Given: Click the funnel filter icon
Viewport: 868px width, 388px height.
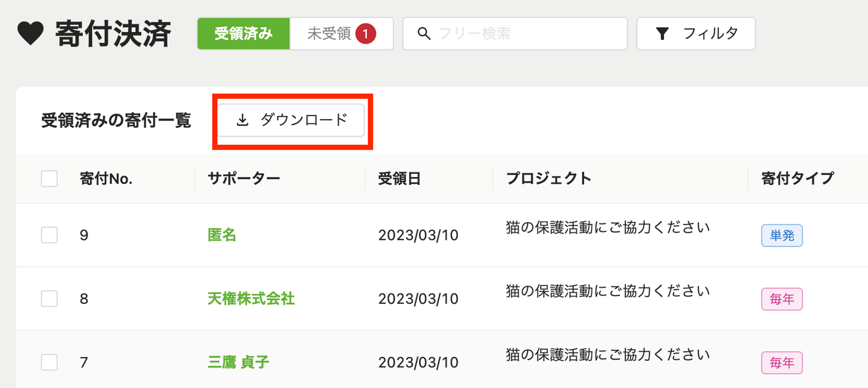Looking at the screenshot, I should tap(662, 33).
